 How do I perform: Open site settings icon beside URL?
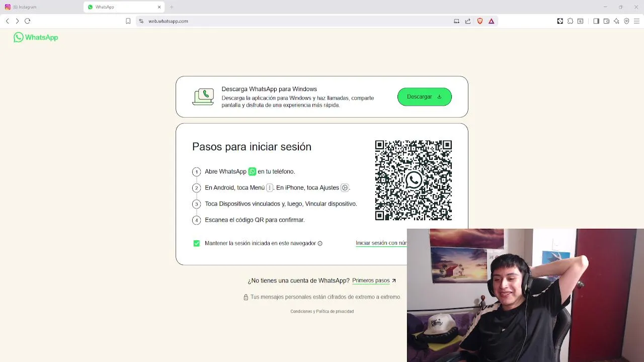(x=141, y=21)
